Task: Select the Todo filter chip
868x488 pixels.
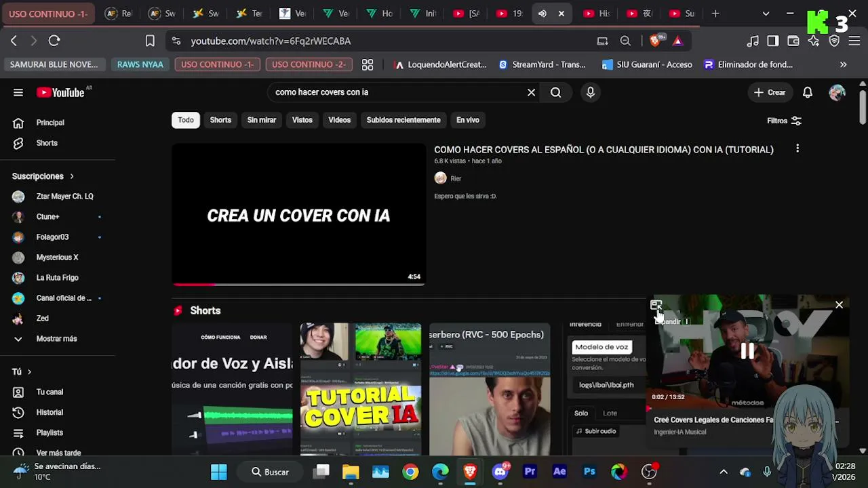Action: (x=186, y=120)
